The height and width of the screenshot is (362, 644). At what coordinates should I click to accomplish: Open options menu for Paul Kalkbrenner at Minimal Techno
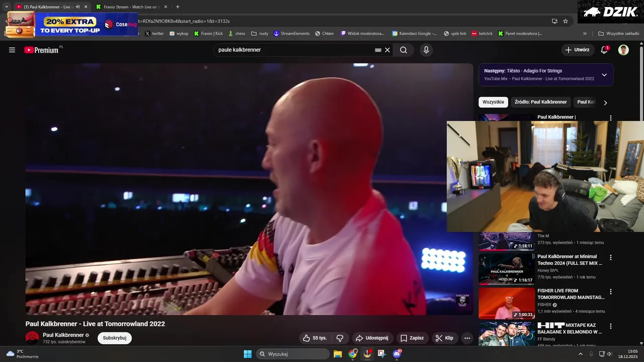(611, 257)
